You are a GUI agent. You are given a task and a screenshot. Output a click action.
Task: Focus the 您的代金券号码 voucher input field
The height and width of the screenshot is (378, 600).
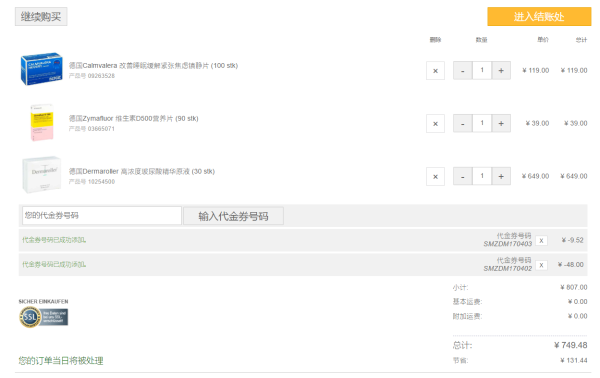pos(102,215)
